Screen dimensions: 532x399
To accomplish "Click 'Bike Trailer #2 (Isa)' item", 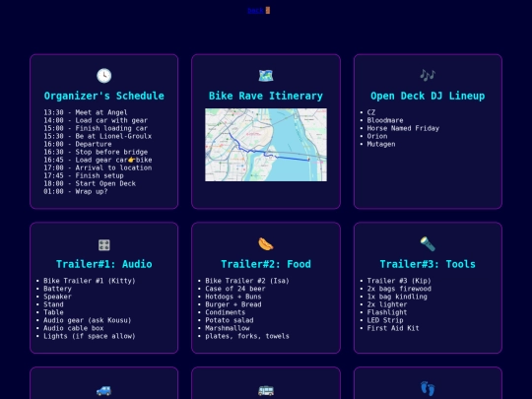I will 247,281.
